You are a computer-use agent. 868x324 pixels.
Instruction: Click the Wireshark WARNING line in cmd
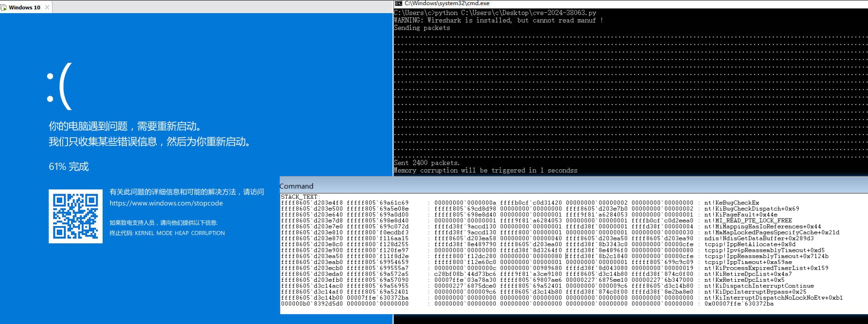coord(498,20)
